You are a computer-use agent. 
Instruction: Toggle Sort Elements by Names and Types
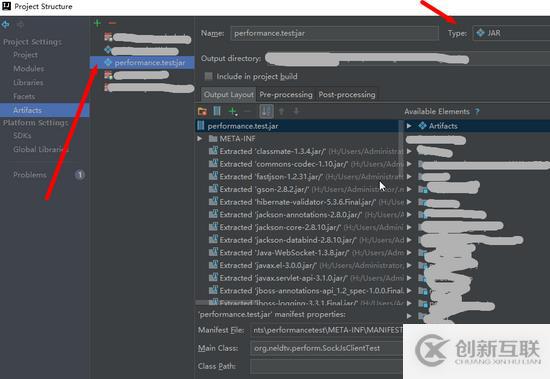point(266,112)
